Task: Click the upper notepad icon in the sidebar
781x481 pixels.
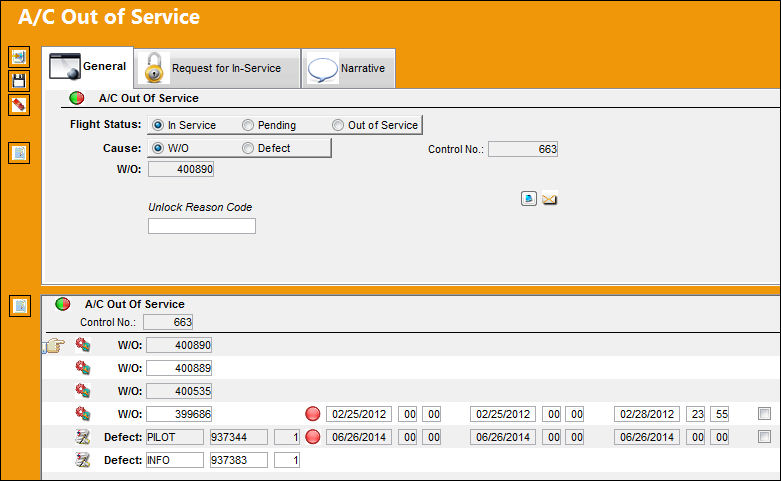Action: (x=19, y=153)
